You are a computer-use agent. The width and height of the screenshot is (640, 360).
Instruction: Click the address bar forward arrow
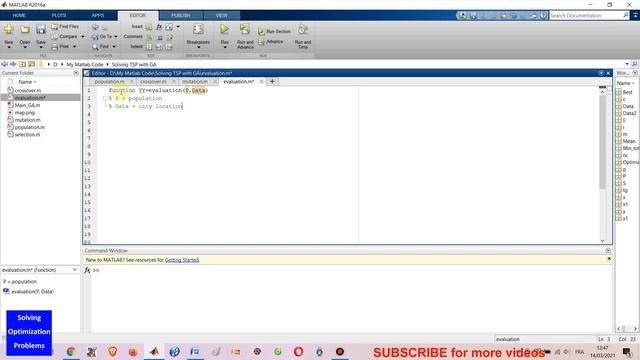pos(13,64)
